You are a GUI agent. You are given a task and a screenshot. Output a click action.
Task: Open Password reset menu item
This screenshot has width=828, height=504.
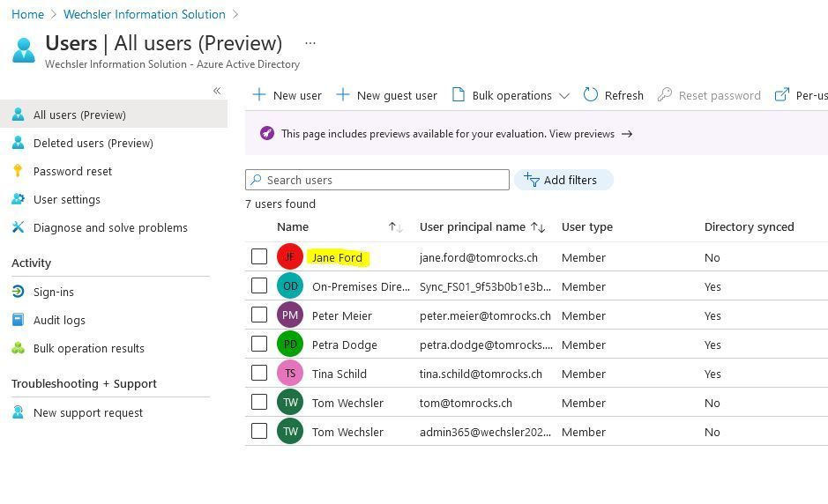tap(114, 171)
